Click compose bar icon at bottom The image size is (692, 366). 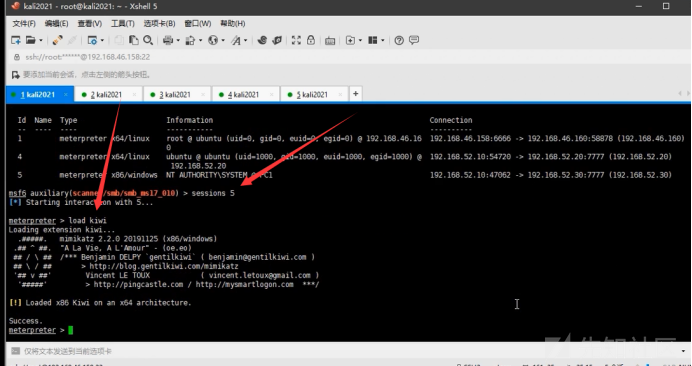[x=15, y=351]
